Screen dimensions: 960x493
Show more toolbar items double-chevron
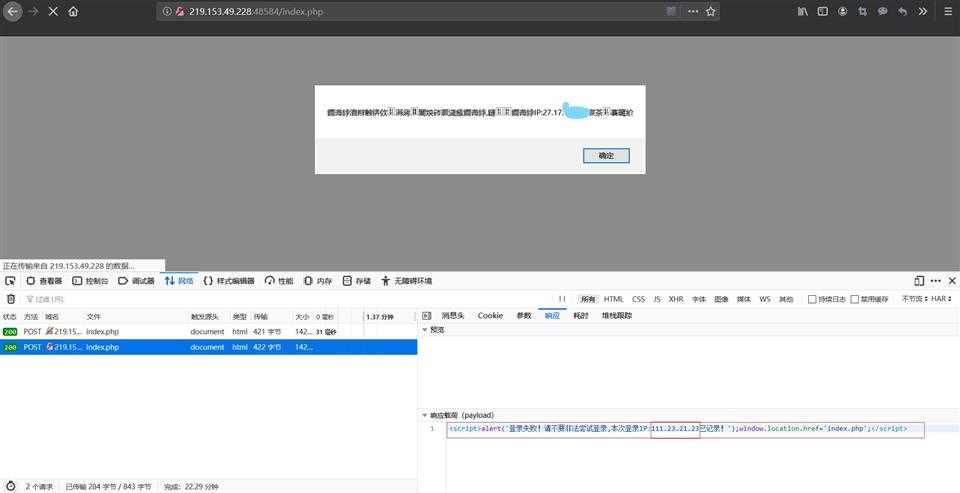tap(923, 12)
